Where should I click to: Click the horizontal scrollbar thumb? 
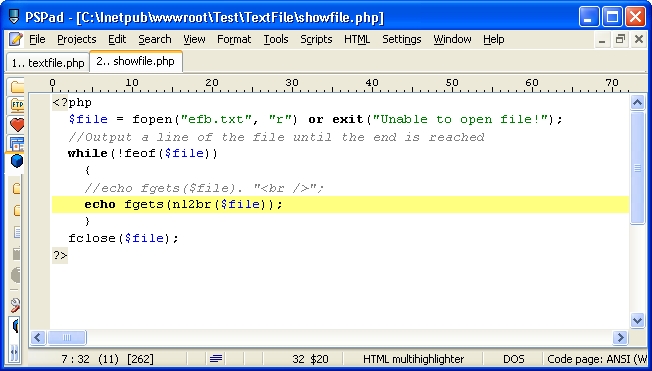click(67, 337)
